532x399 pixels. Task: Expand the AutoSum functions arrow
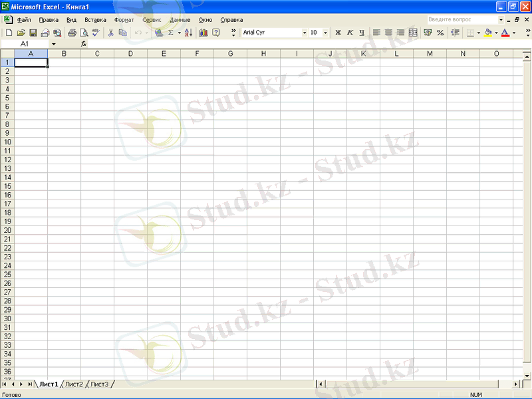point(179,33)
